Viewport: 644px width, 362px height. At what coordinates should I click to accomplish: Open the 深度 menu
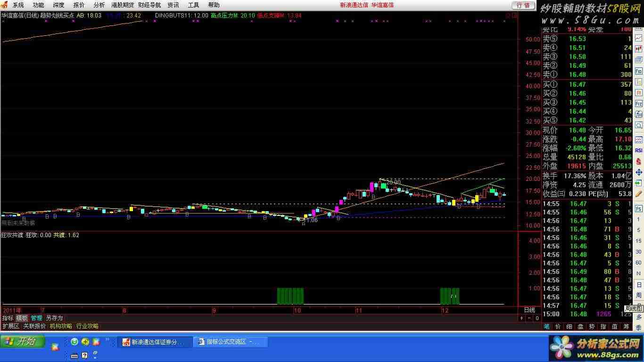[58, 5]
